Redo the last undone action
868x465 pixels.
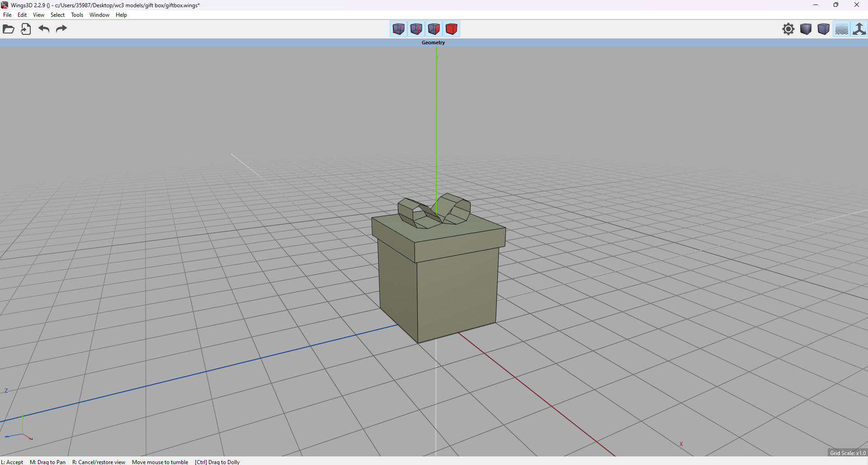point(61,29)
